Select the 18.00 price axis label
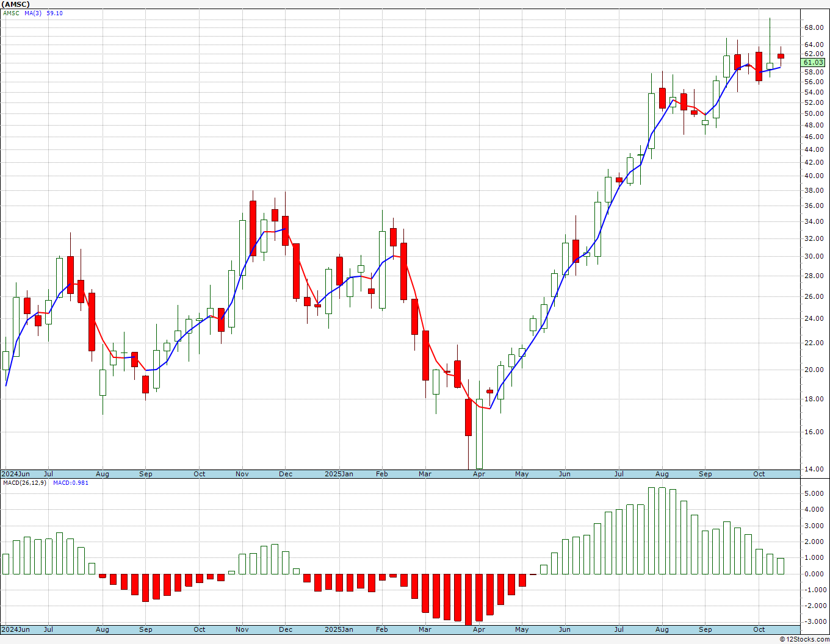Viewport: 830px width, 644px height. click(x=814, y=399)
